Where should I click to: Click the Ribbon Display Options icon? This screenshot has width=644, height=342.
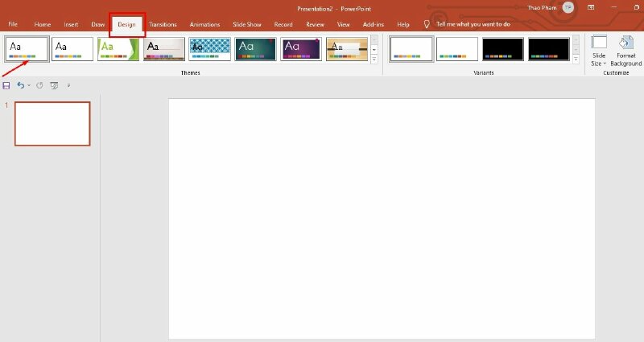point(592,7)
